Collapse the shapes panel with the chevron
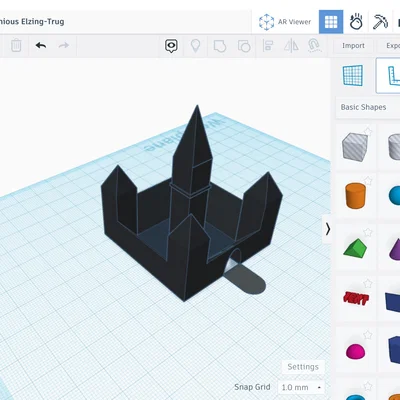Viewport: 400px width, 400px height. pyautogui.click(x=328, y=229)
